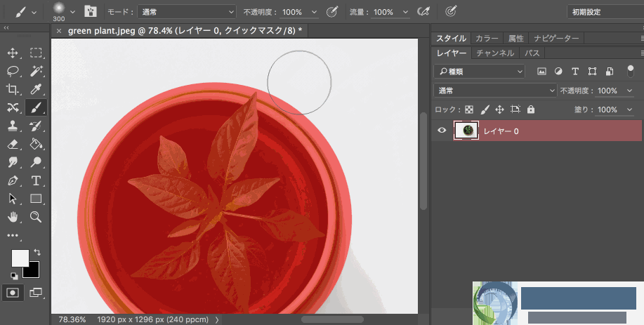Open the layer 不透明度 dropdown arrow
Viewport: 644px width, 325px height.
point(629,91)
